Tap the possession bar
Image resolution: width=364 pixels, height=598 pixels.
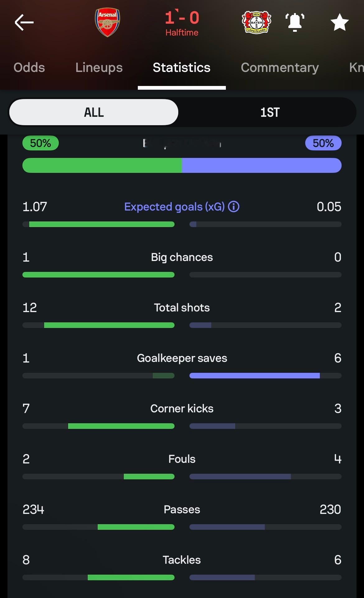(182, 165)
